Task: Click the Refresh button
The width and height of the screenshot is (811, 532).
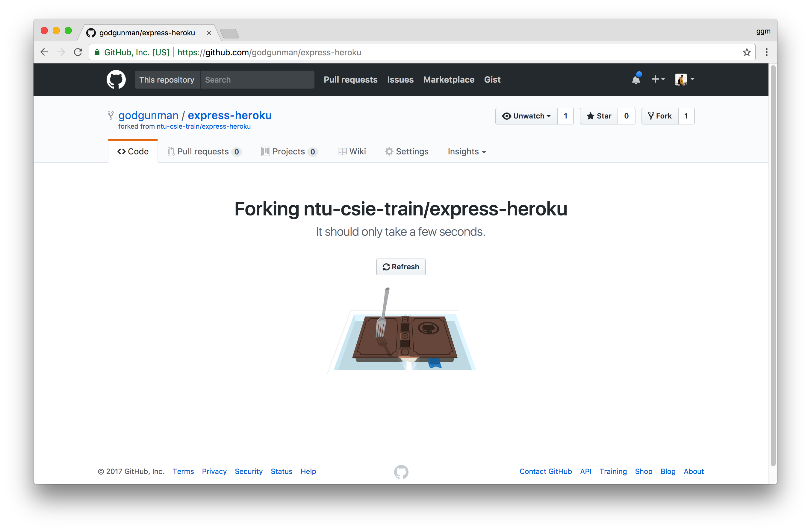Action: pyautogui.click(x=401, y=267)
